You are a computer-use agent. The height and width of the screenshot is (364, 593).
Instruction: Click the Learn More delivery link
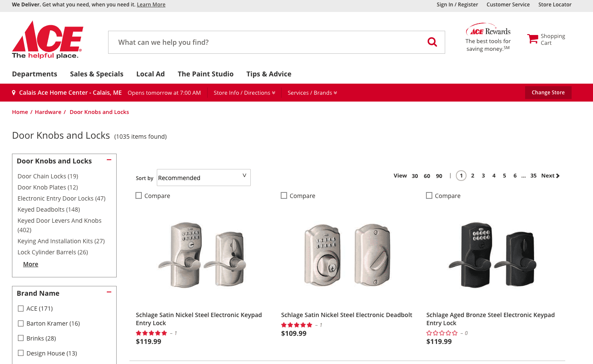click(x=151, y=5)
